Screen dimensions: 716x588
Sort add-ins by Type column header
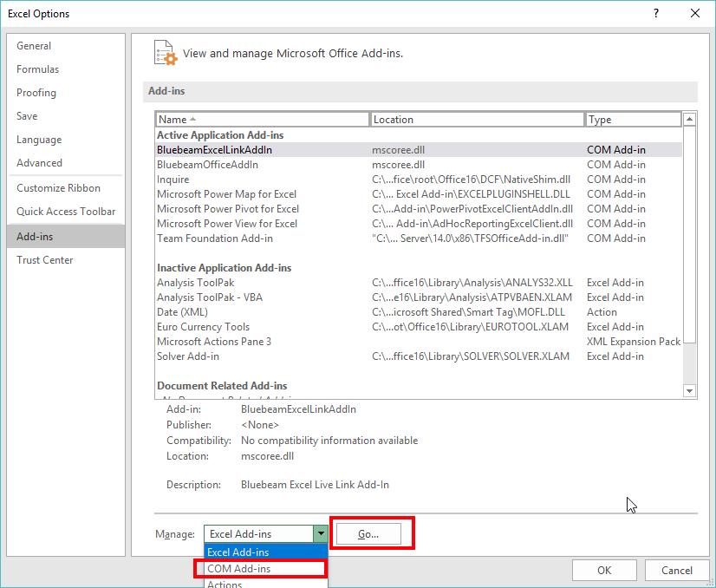coord(634,119)
